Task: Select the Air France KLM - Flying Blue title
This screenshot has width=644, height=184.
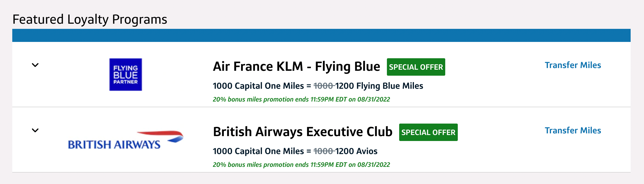Action: tap(297, 66)
